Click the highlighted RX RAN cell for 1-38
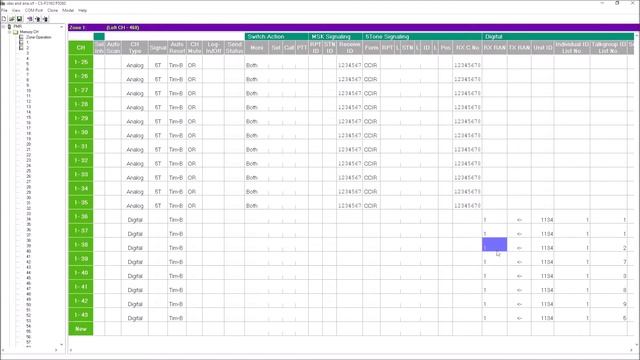The width and height of the screenshot is (640, 360). click(x=495, y=244)
